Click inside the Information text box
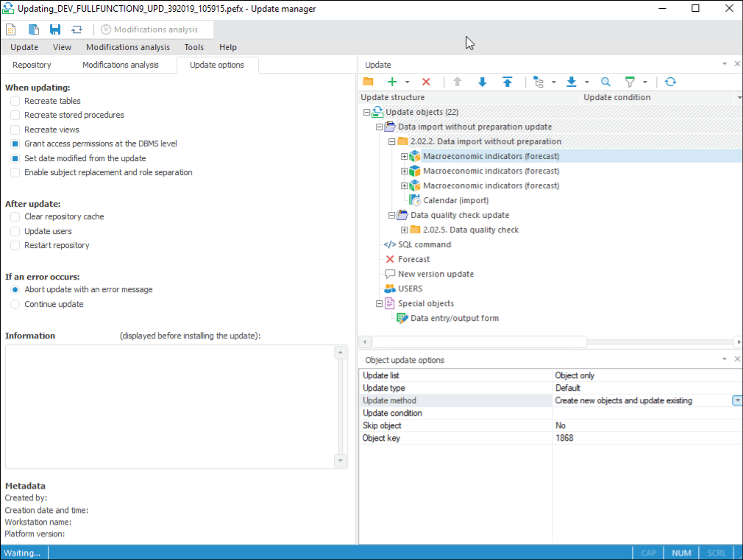Viewport: 743px width, 560px height. (171, 406)
